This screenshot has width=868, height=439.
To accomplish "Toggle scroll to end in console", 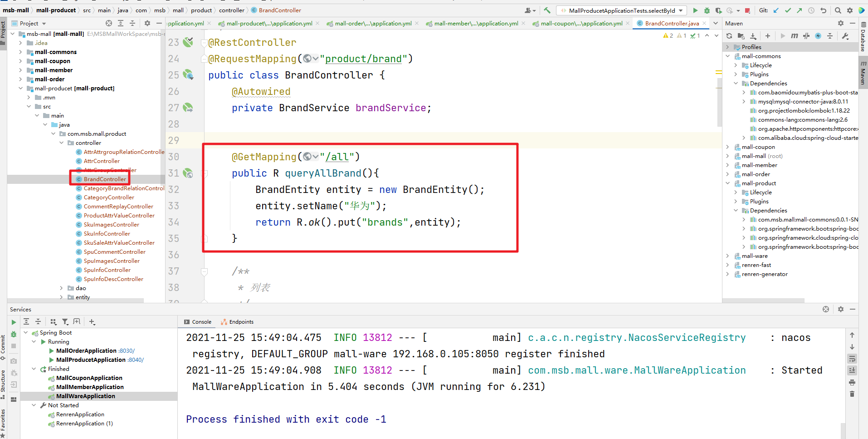I will [x=852, y=370].
